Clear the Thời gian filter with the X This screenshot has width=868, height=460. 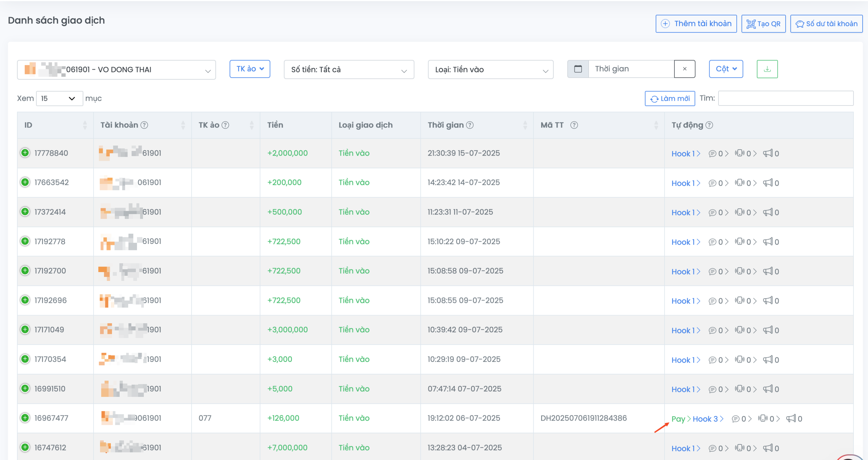685,69
